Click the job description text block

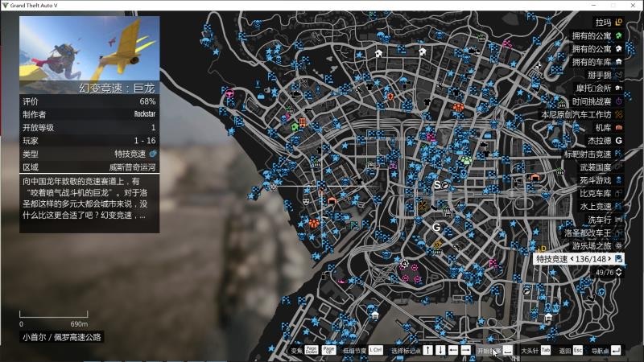tap(89, 199)
